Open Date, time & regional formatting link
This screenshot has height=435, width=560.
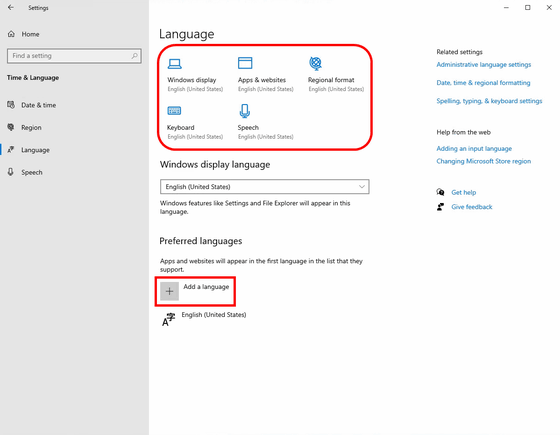(483, 83)
